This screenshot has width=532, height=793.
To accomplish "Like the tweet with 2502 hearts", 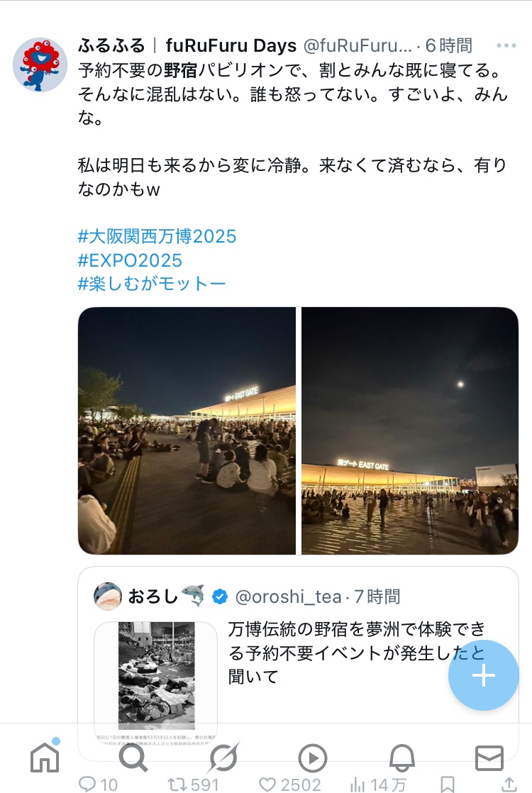I will (x=290, y=784).
